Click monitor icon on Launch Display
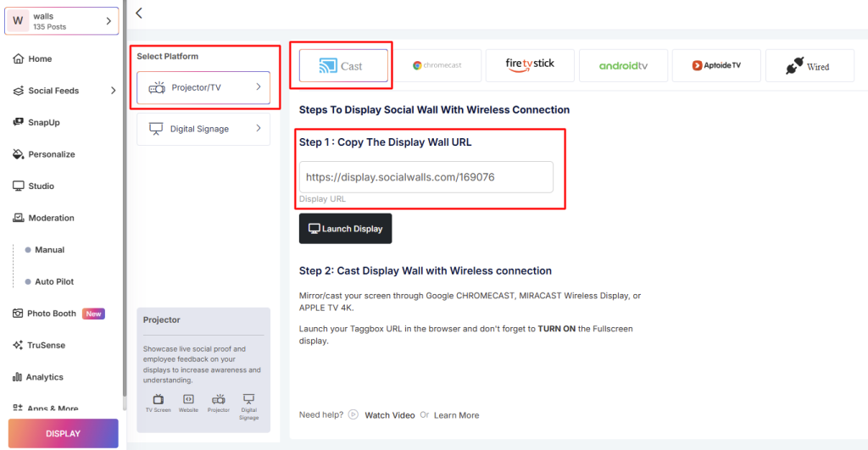Screen dimensions: 868x450 [314, 229]
